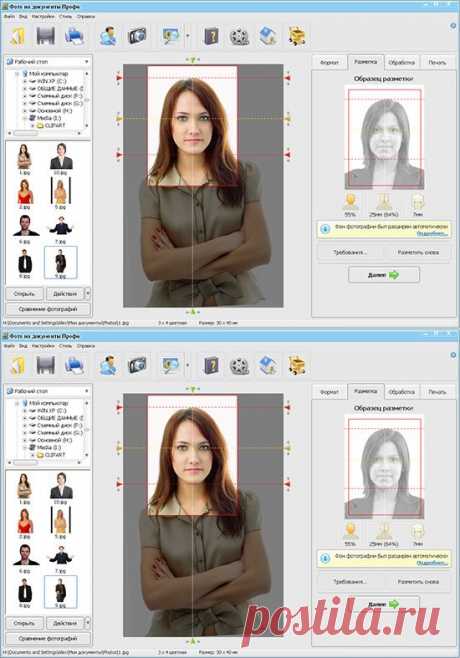Select the Media (I:) drive in top window tree

point(50,118)
